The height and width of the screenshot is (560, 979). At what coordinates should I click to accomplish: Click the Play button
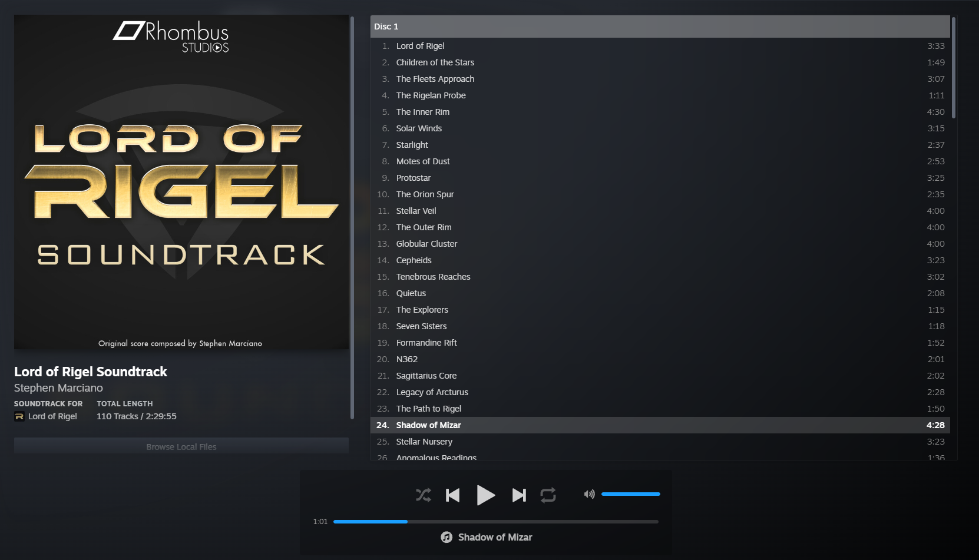tap(485, 495)
